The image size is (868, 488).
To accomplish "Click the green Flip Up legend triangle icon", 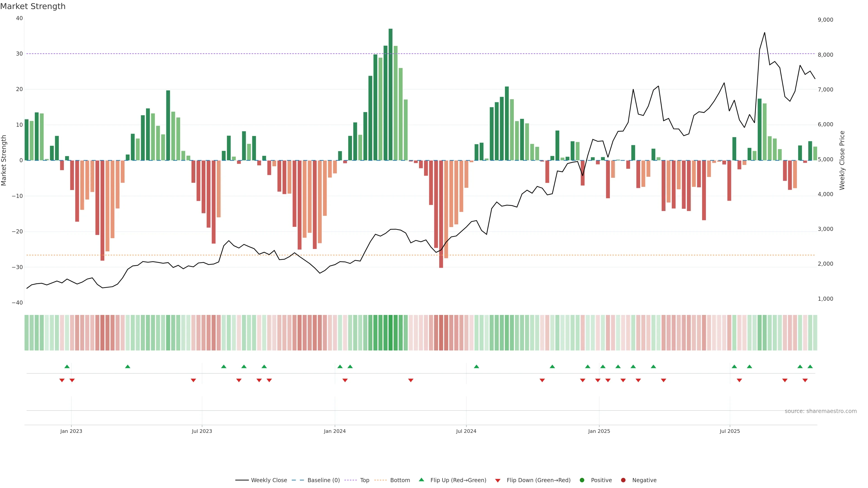I will 421,480.
